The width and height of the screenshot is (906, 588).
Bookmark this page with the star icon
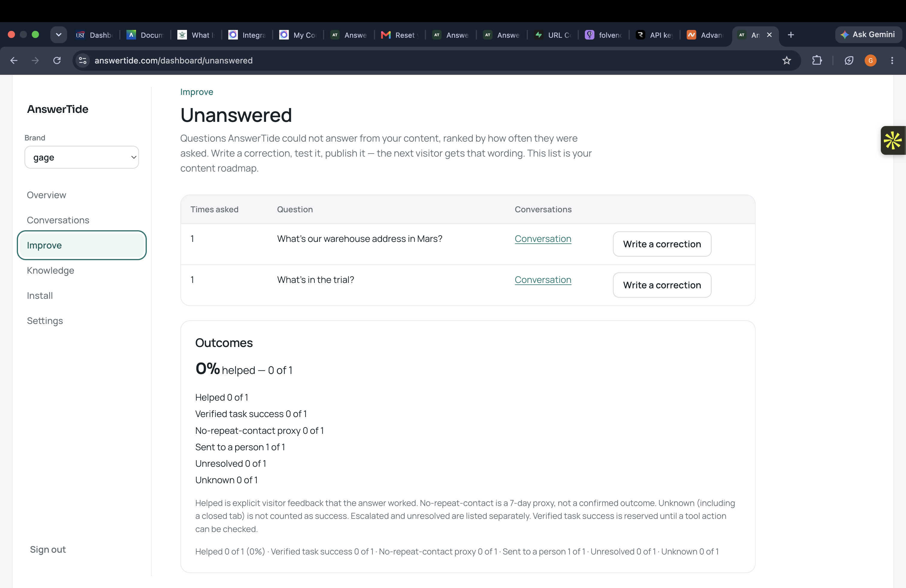(x=786, y=60)
